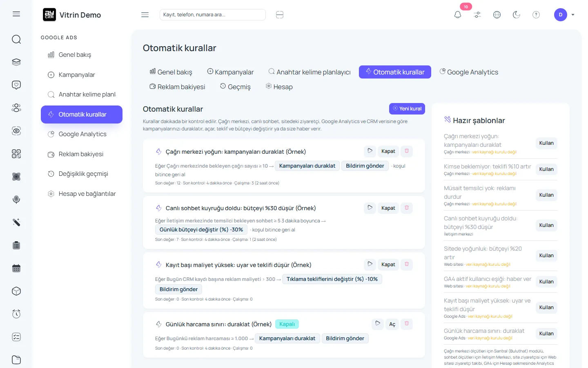Use the Müsait temsilci yok template
Image resolution: width=588 pixels, height=368 pixels.
coord(546,195)
